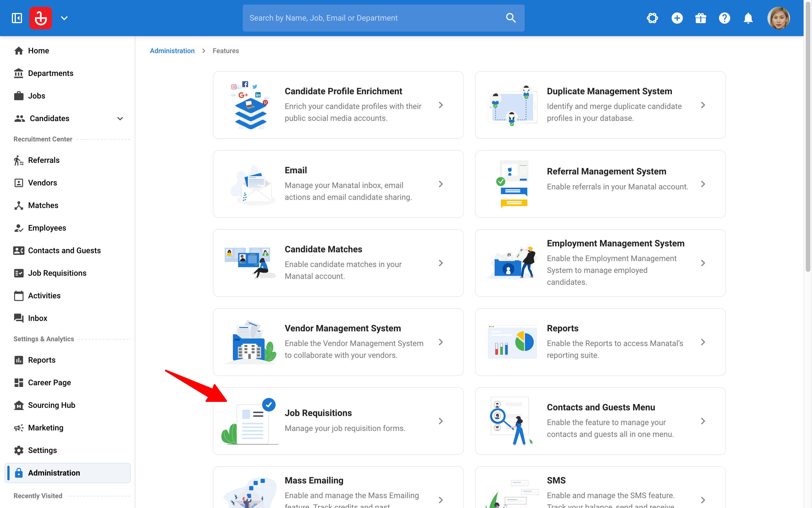812x508 pixels.
Task: Open the Reports feature card title
Action: coord(562,328)
